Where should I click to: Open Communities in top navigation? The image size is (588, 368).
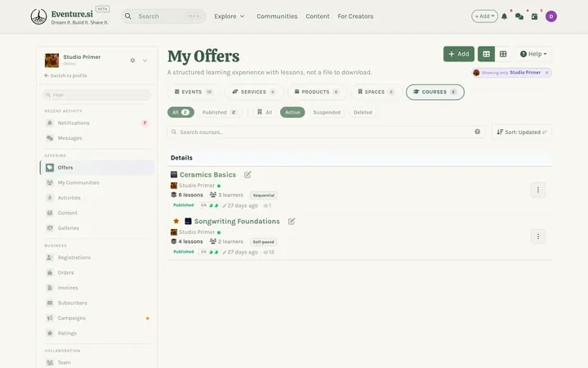tap(277, 16)
